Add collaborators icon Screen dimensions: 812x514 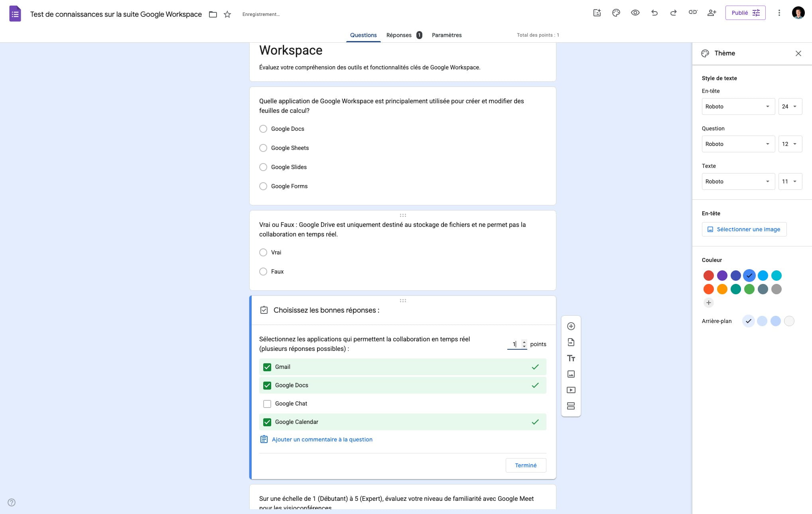(x=712, y=13)
